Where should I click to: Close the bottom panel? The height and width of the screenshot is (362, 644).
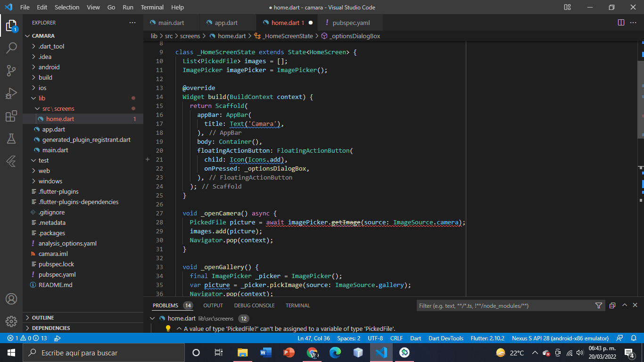[x=635, y=305]
